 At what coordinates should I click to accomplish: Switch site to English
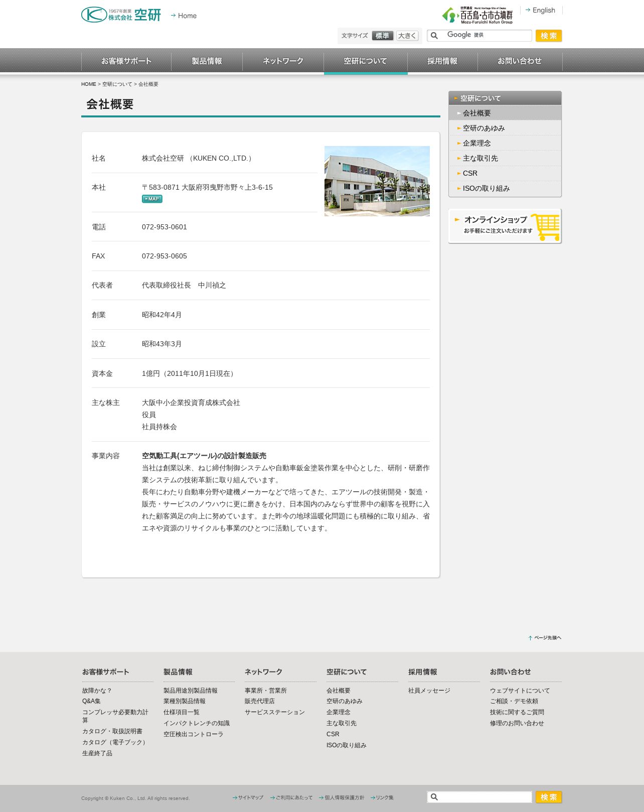541,10
